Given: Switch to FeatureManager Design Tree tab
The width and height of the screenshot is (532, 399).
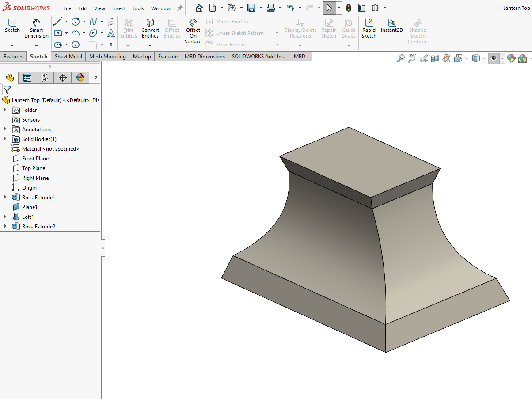Looking at the screenshot, I should click(10, 78).
